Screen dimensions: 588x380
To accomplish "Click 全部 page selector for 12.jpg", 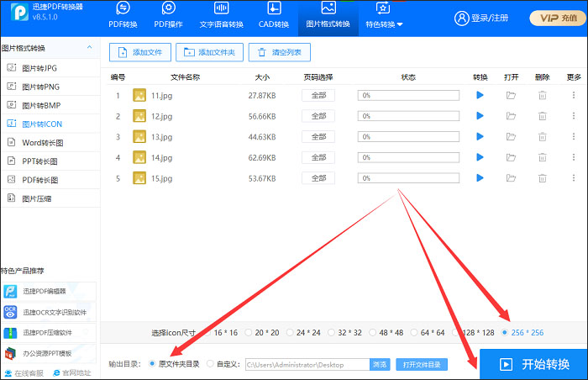I will coord(318,116).
